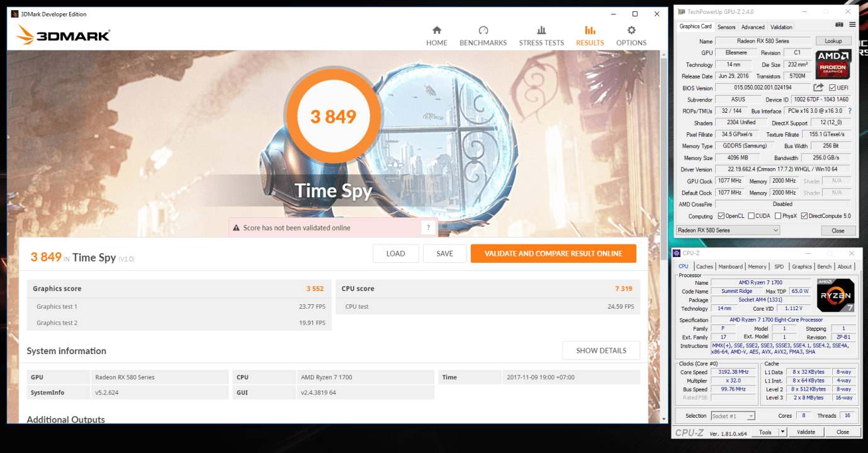Click the Bus Interface question mark in GPU-Z
This screenshot has width=868, height=453.
pyautogui.click(x=850, y=111)
